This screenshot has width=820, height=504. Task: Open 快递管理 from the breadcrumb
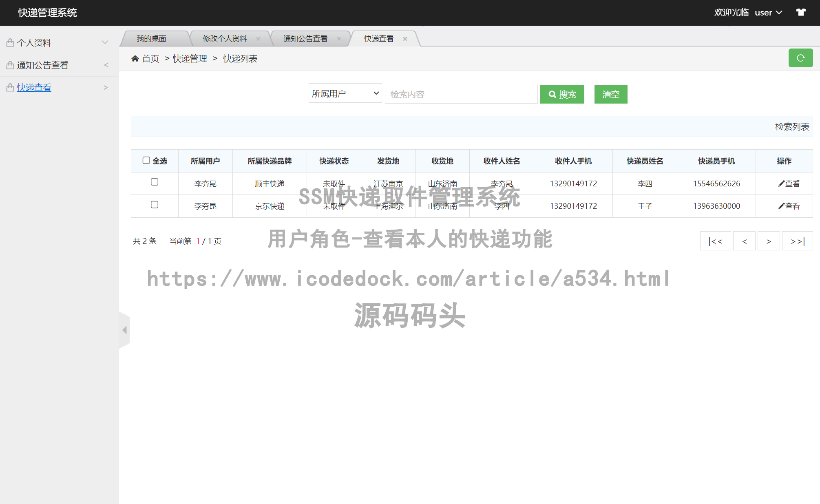click(x=190, y=58)
